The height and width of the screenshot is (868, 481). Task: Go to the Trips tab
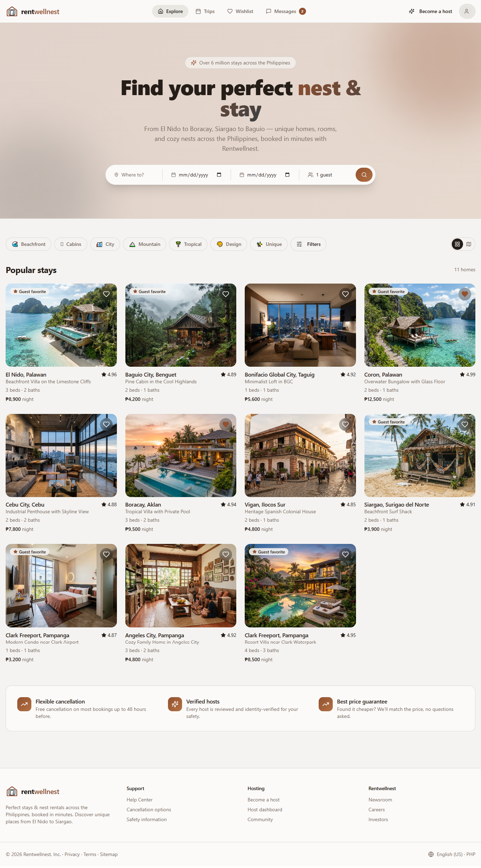(x=205, y=11)
